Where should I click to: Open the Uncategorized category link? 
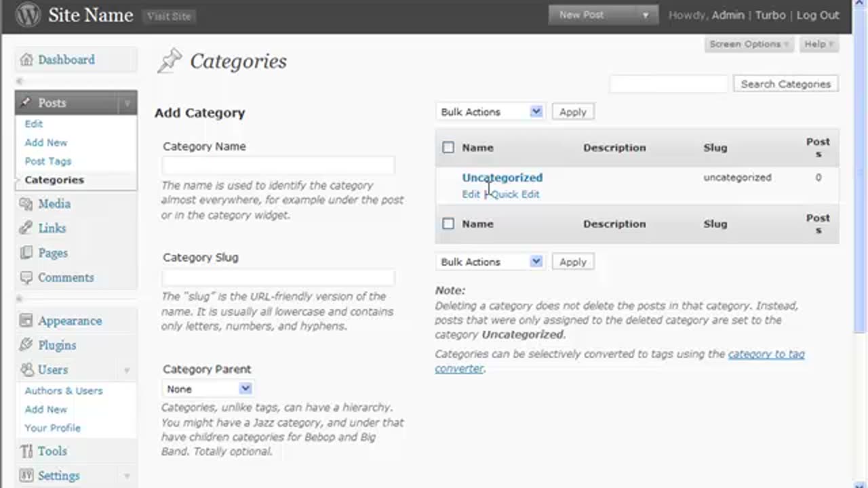[x=502, y=178]
